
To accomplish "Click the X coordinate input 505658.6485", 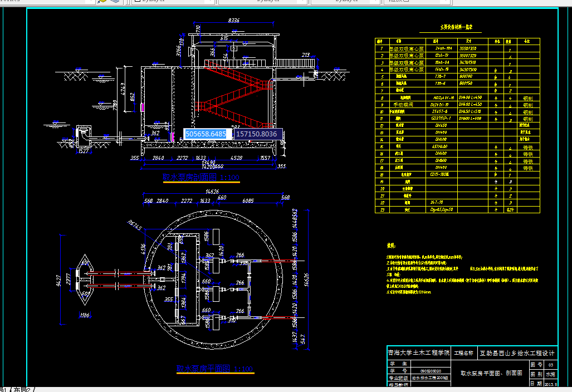I will pos(207,134).
